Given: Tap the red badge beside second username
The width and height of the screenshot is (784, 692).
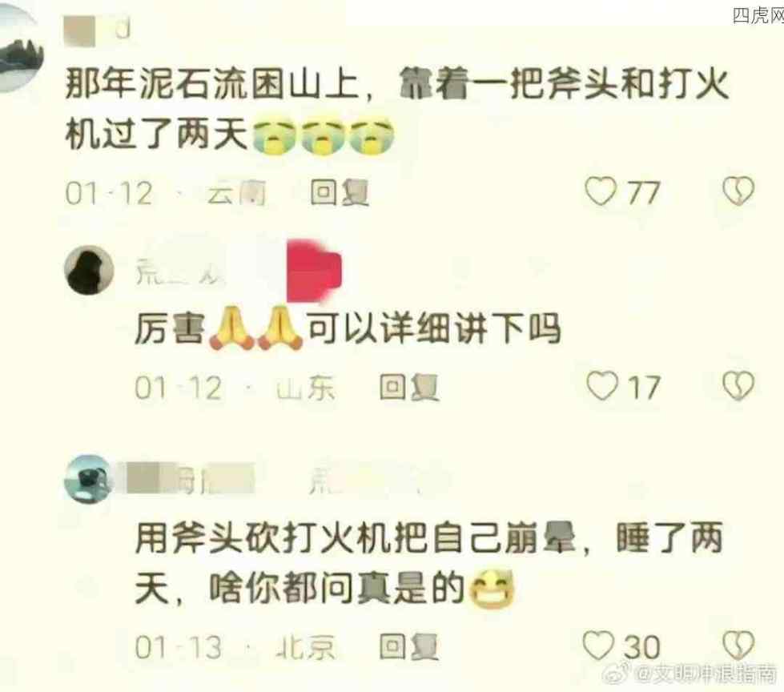Looking at the screenshot, I should point(314,272).
